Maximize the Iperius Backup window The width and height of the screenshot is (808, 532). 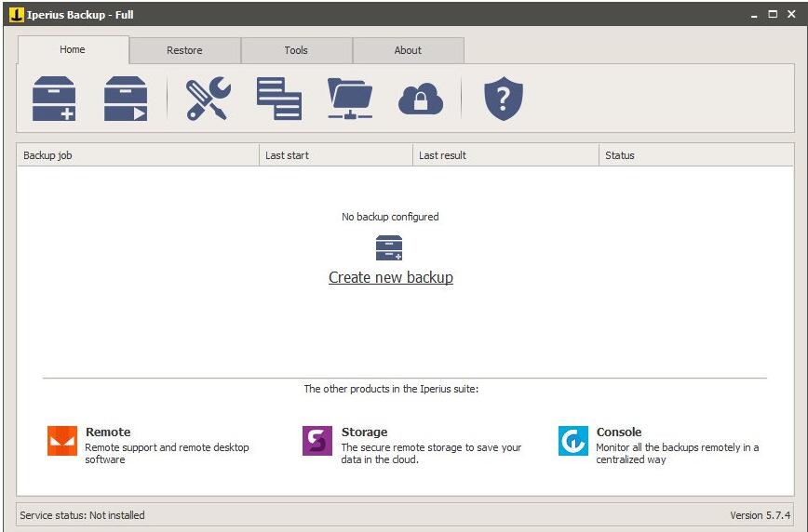(x=773, y=15)
